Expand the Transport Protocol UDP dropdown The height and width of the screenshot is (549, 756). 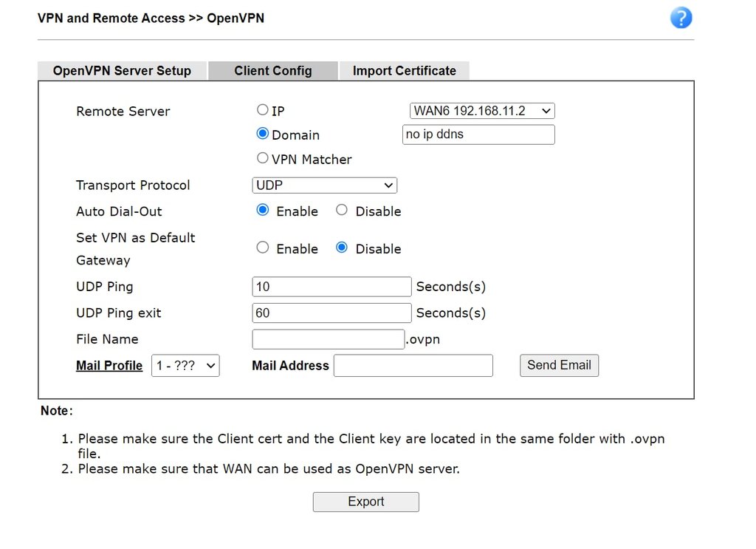point(325,185)
